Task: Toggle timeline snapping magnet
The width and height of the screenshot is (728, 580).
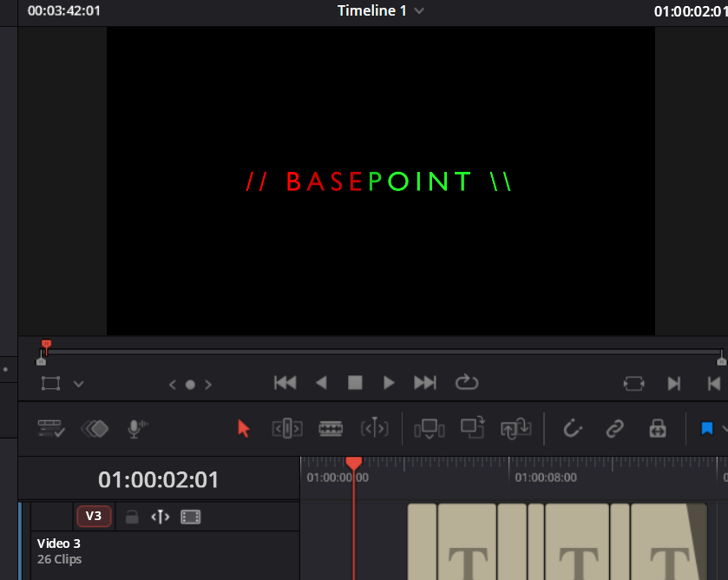Action: tap(573, 428)
